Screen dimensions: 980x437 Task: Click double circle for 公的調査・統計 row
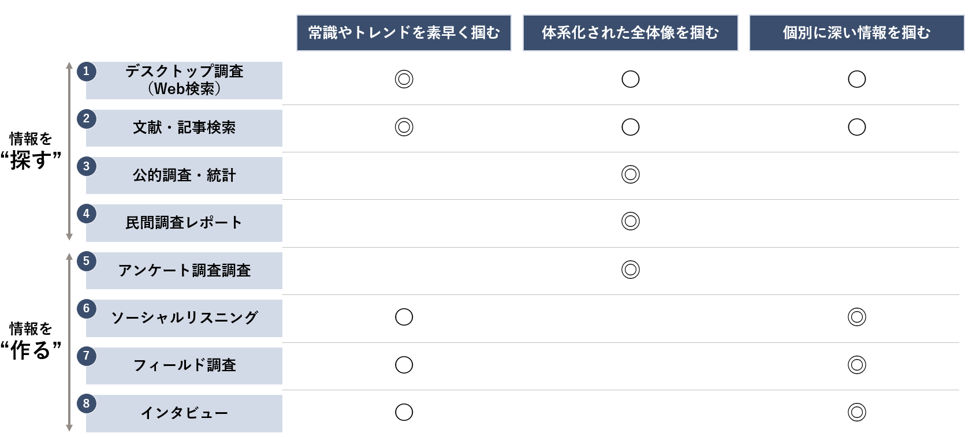click(x=631, y=174)
